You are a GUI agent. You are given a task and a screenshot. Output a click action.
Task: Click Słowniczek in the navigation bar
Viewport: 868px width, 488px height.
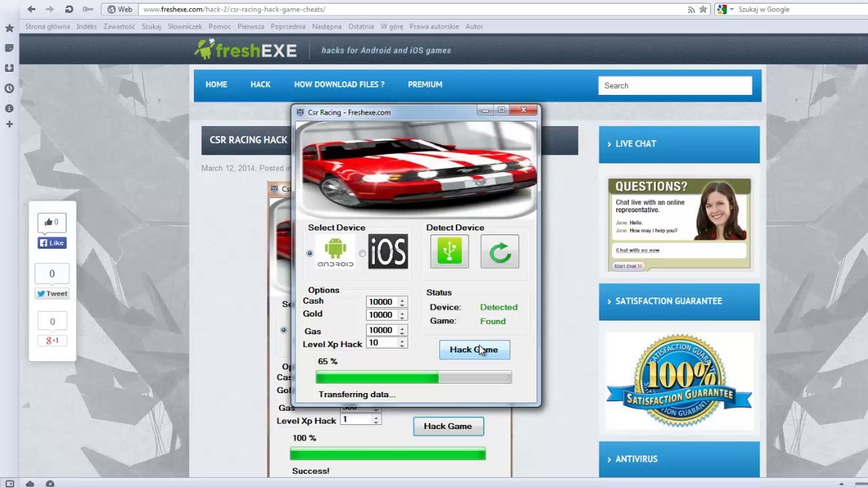pos(185,26)
